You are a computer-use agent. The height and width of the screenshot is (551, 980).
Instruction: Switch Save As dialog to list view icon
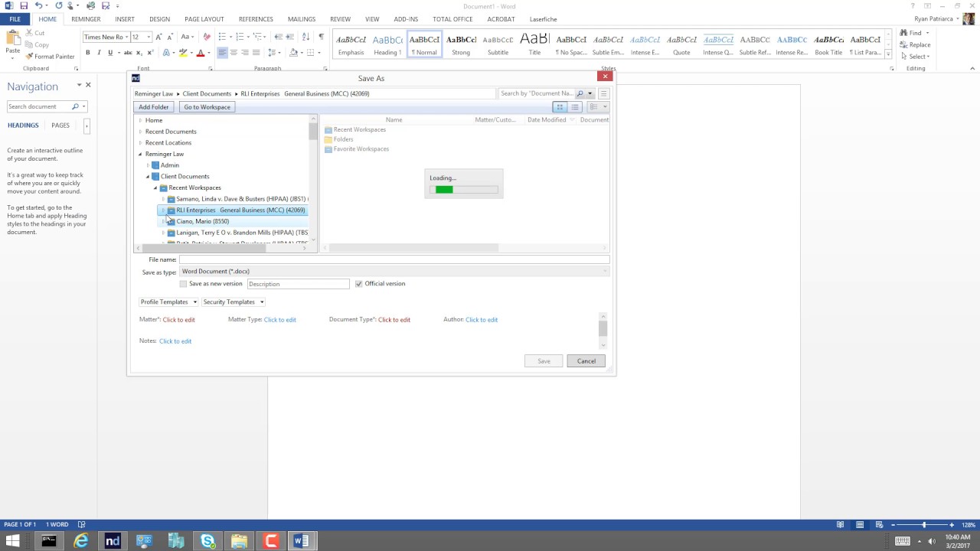[x=575, y=107]
